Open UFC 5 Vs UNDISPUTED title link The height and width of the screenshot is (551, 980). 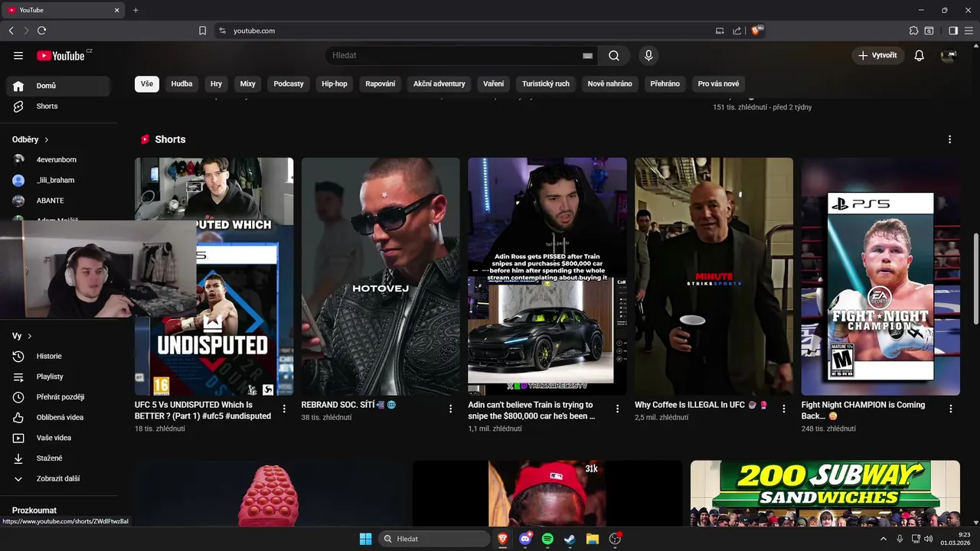pos(203,410)
